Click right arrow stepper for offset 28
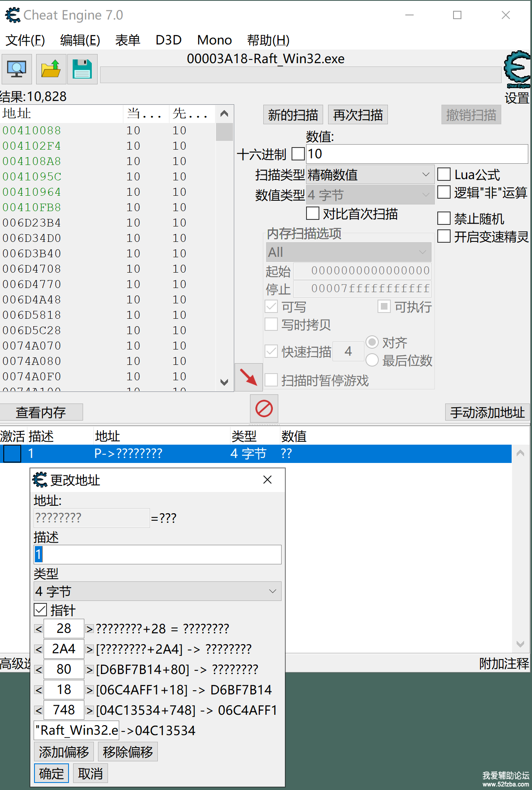Image resolution: width=532 pixels, height=790 pixels. [89, 629]
